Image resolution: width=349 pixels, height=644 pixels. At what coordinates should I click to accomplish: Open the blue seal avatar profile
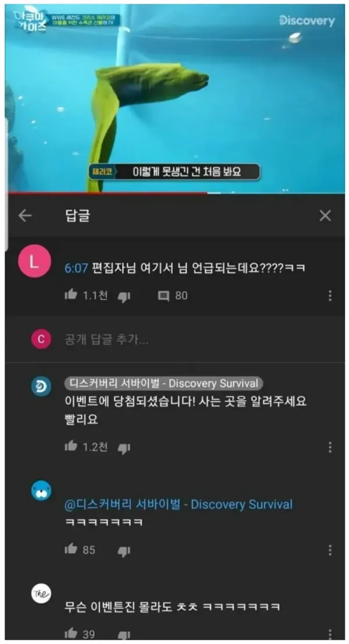pyautogui.click(x=41, y=490)
